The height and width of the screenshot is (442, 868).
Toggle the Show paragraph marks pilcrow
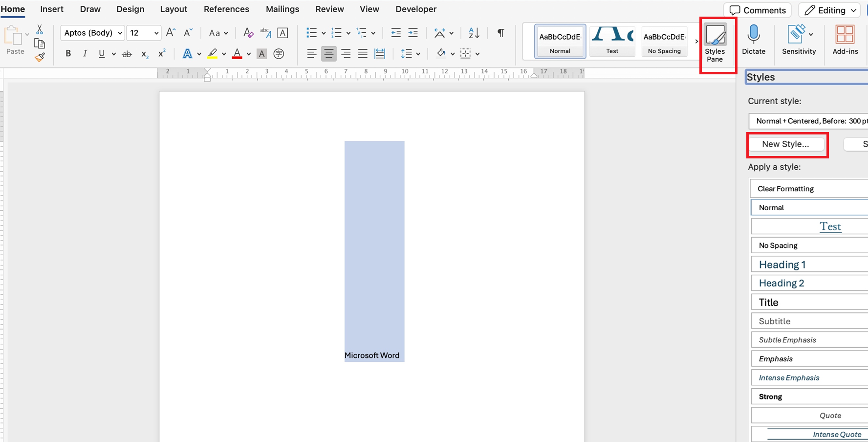501,33
